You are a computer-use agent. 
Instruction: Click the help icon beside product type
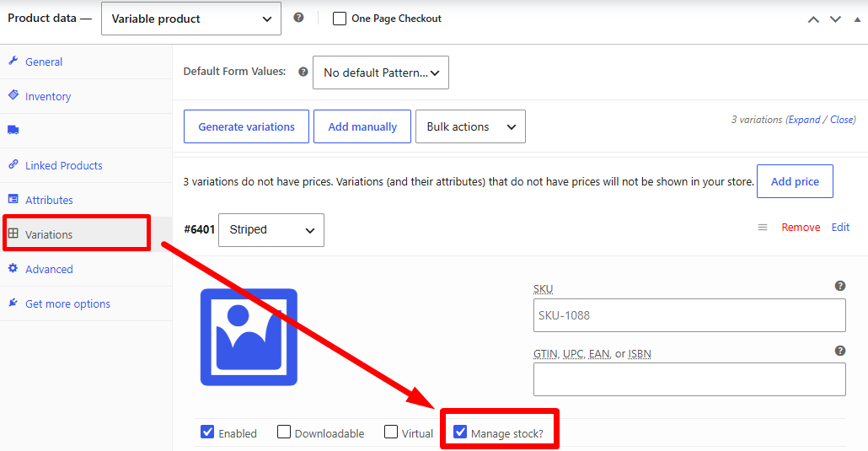point(298,18)
